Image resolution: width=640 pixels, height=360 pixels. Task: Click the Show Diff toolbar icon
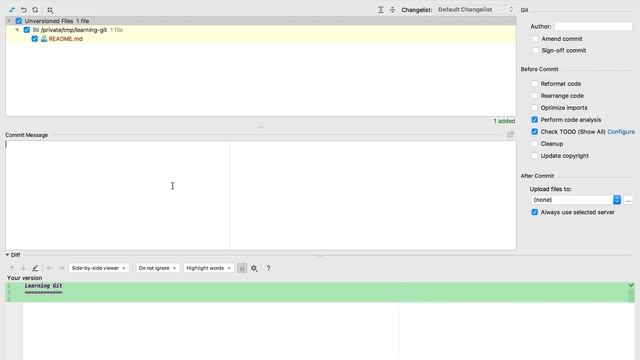(x=12, y=10)
